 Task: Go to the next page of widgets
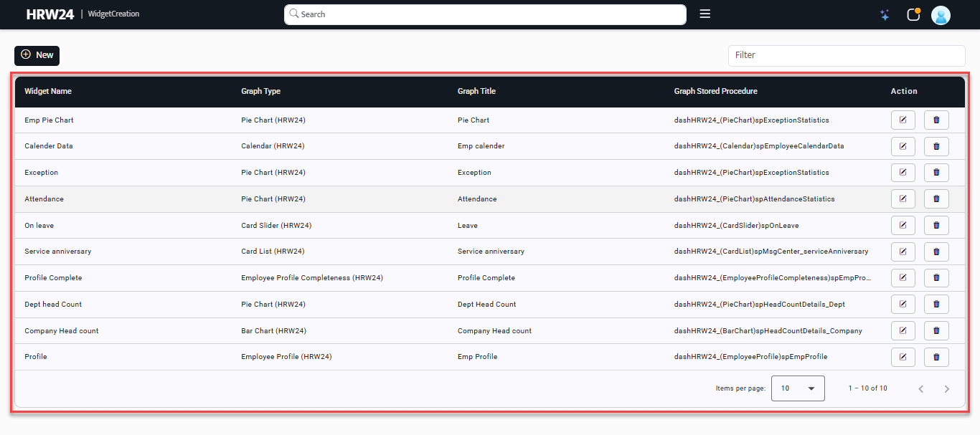[946, 388]
